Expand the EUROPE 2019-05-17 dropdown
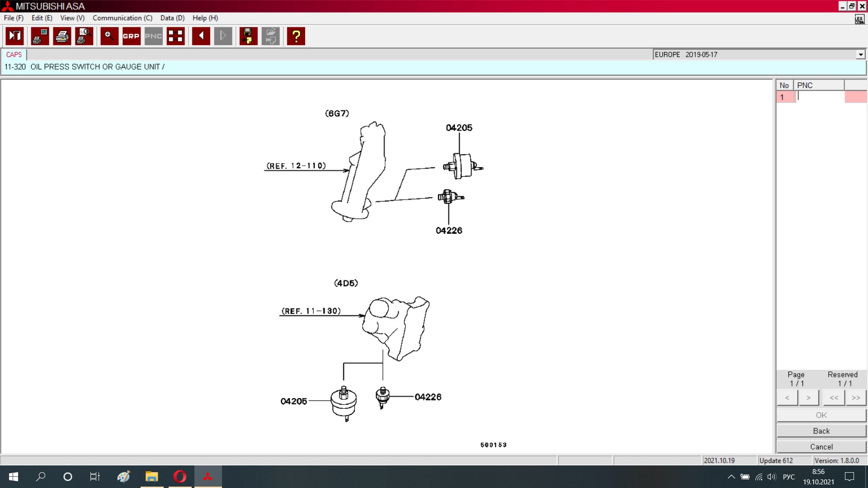Image resolution: width=868 pixels, height=488 pixels. coord(860,55)
